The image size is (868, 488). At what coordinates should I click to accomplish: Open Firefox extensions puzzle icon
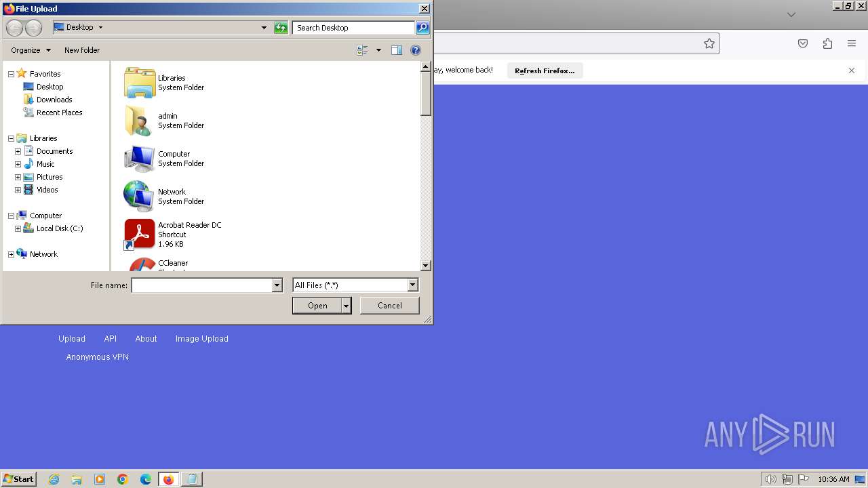click(827, 43)
